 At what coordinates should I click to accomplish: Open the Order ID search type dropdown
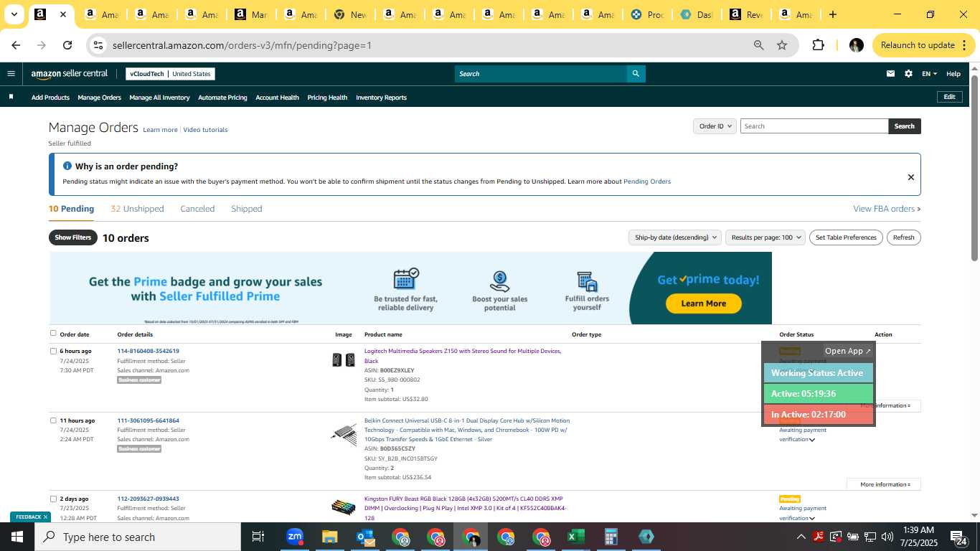pyautogui.click(x=715, y=126)
